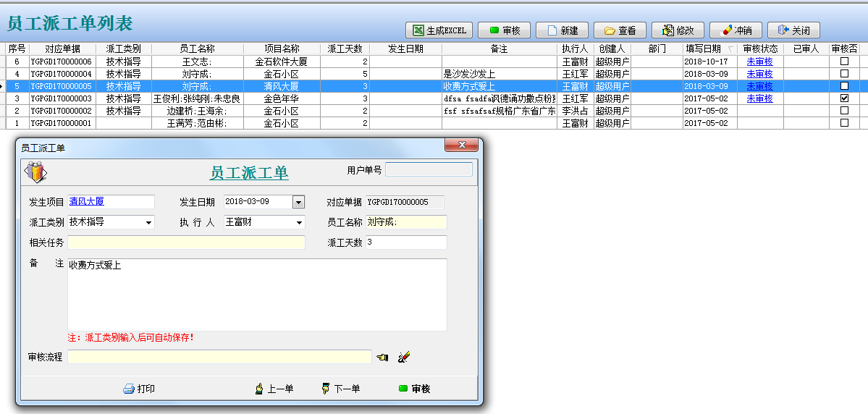Viewport: 868px width, 414px height.
Task: Open the 发生日期 date picker dropdown
Action: [298, 202]
